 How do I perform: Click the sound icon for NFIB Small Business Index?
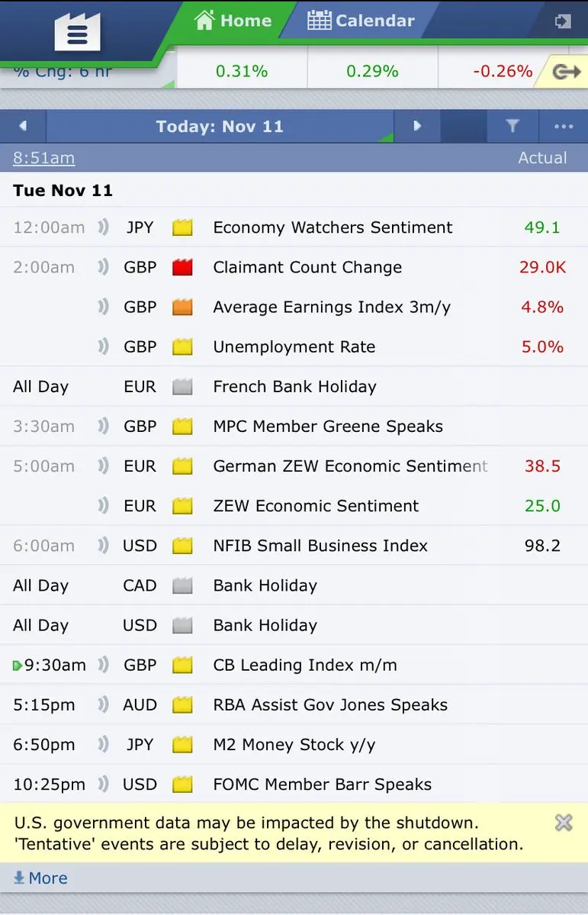[103, 546]
